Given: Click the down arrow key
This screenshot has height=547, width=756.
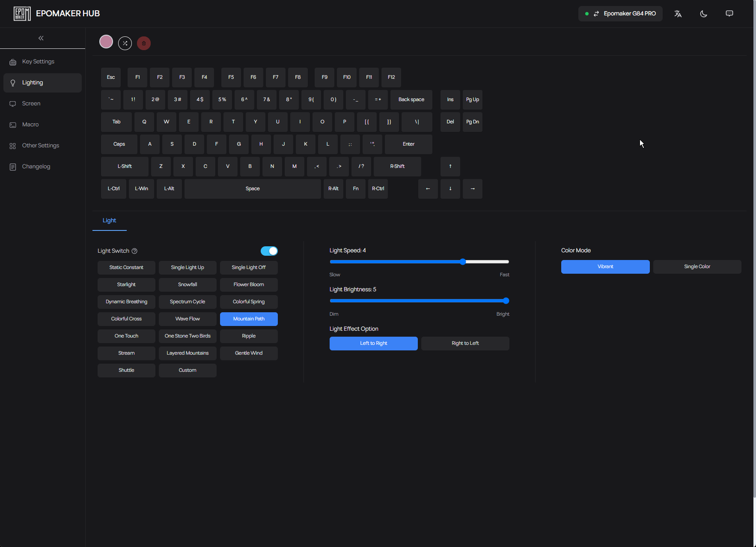Looking at the screenshot, I should pos(450,189).
